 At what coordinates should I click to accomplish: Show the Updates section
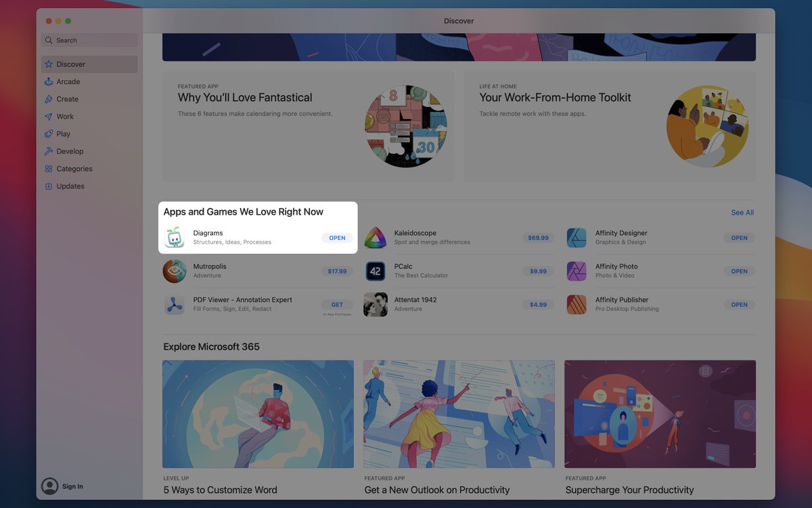[89, 186]
